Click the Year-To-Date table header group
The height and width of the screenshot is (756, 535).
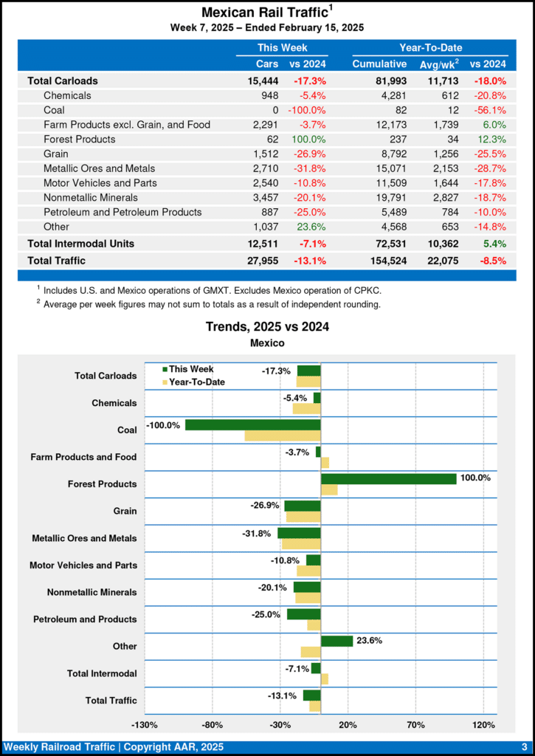(x=430, y=47)
